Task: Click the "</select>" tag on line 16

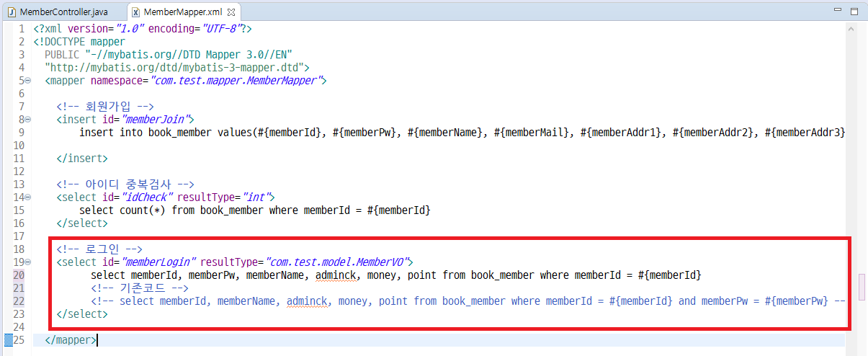Action: coord(82,223)
